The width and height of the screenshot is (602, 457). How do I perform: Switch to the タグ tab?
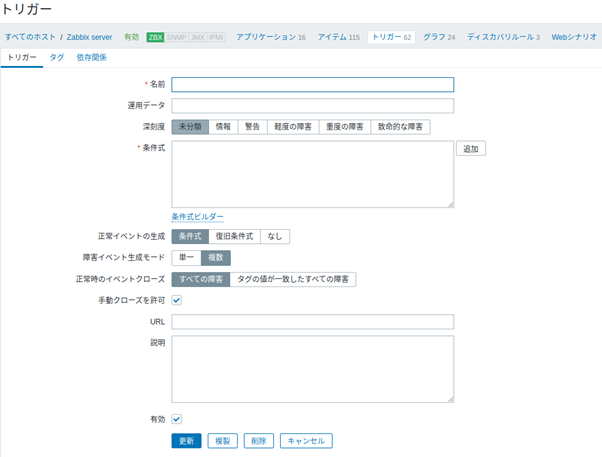coord(57,58)
